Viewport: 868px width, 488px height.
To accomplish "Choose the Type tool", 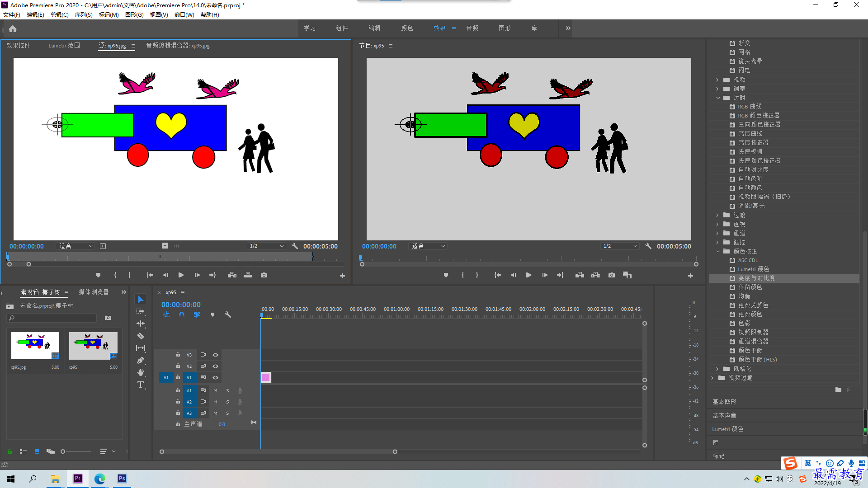I will (141, 385).
